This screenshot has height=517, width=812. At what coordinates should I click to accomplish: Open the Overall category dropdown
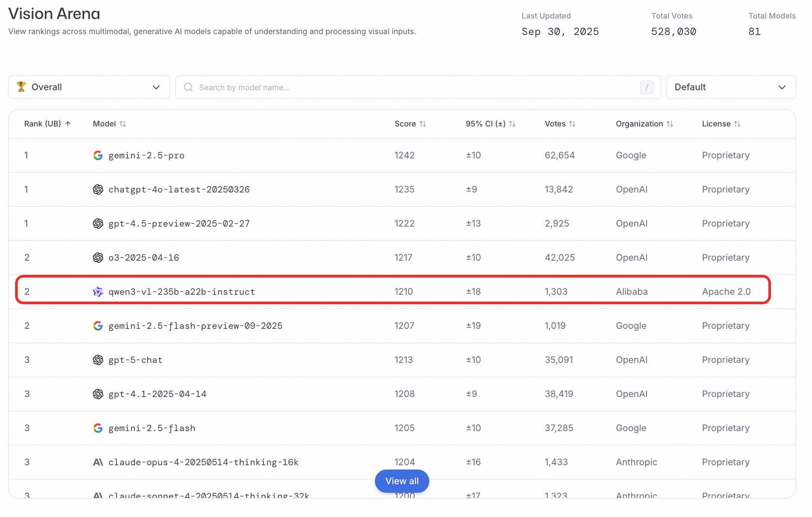point(89,87)
